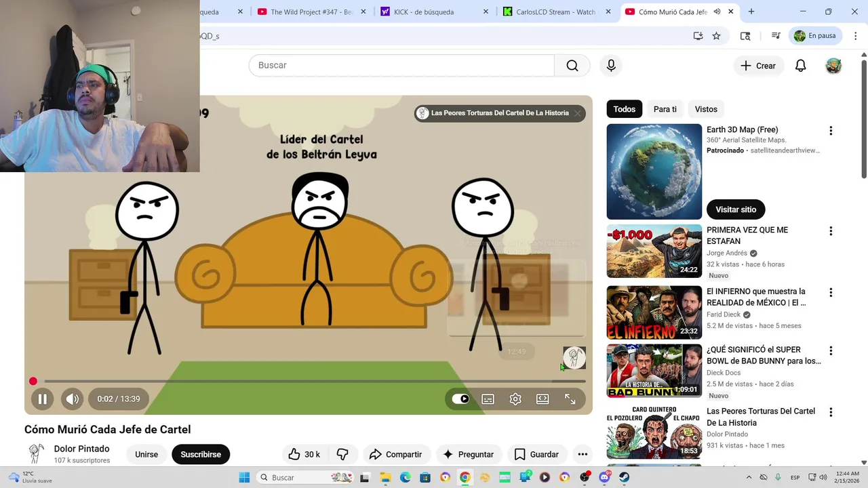Open options for Earth 3D Map ad
Image resolution: width=868 pixels, height=488 pixels.
click(831, 131)
